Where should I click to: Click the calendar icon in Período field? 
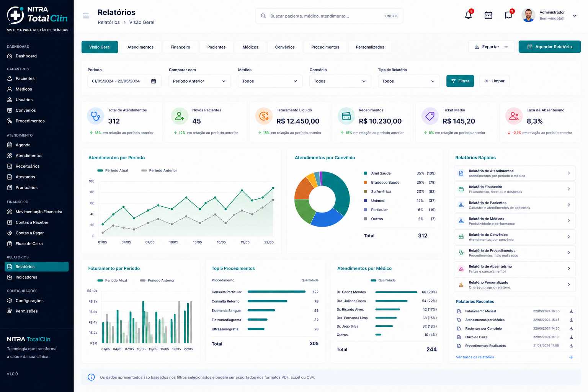[x=154, y=81]
